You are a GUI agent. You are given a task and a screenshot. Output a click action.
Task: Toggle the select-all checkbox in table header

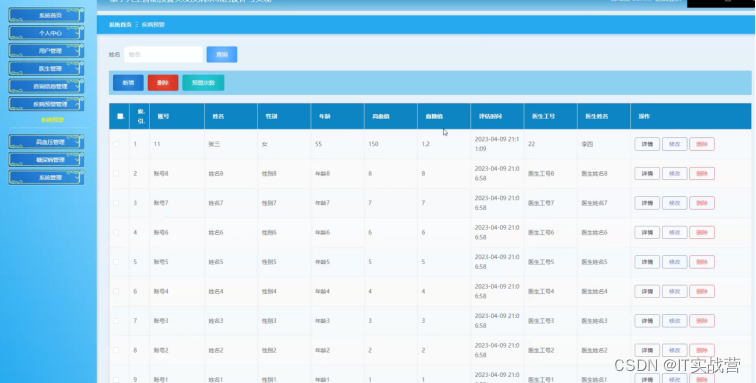point(120,116)
